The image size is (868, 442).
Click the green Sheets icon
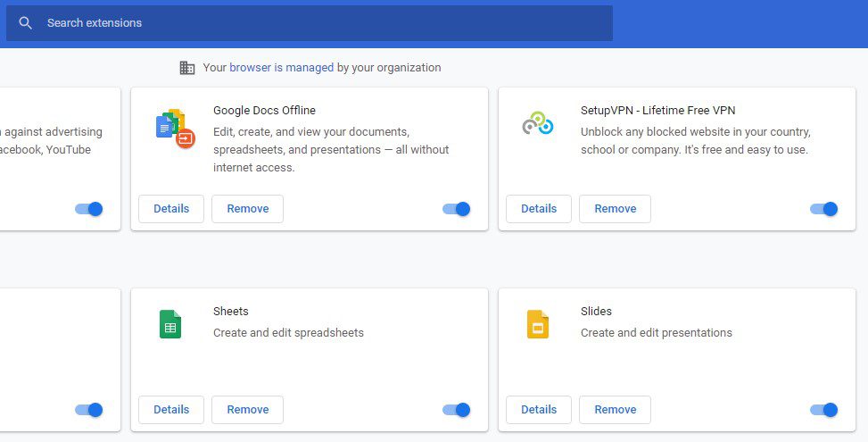click(170, 324)
